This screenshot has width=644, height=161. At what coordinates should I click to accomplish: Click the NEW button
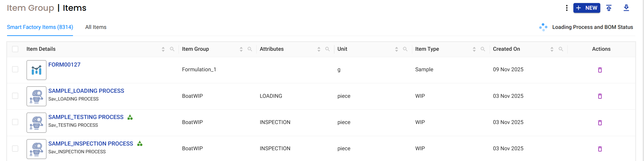click(586, 8)
